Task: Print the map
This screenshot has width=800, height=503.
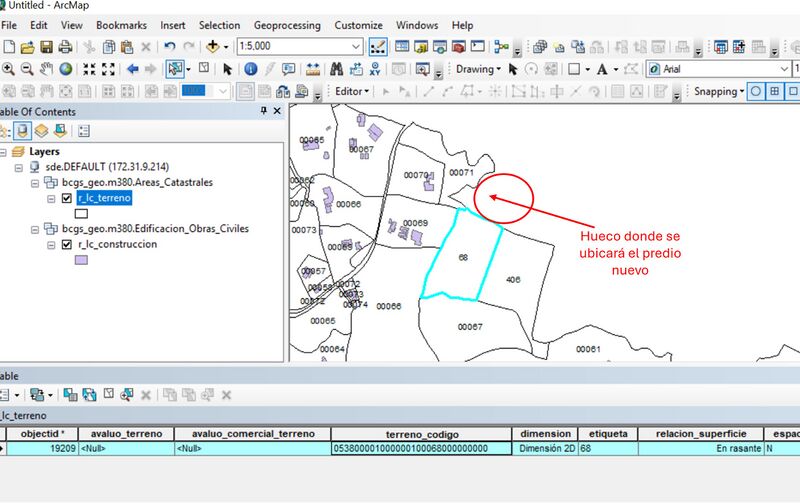Action: [x=65, y=47]
